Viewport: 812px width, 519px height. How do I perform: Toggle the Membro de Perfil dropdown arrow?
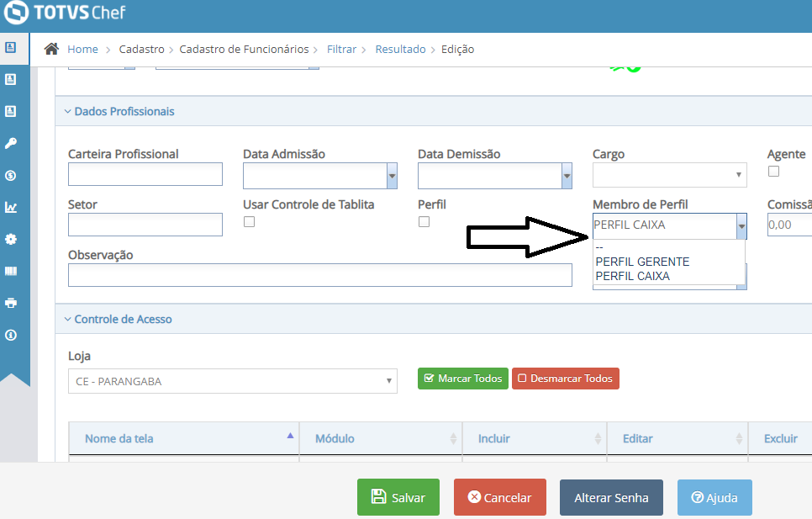pyautogui.click(x=741, y=226)
